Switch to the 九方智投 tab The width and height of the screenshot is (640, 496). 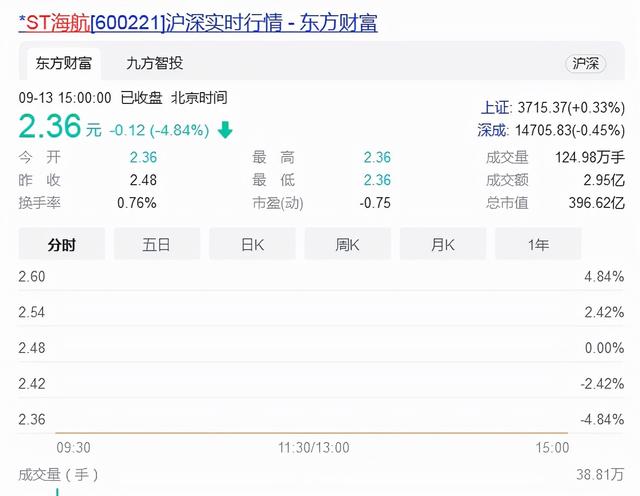154,63
